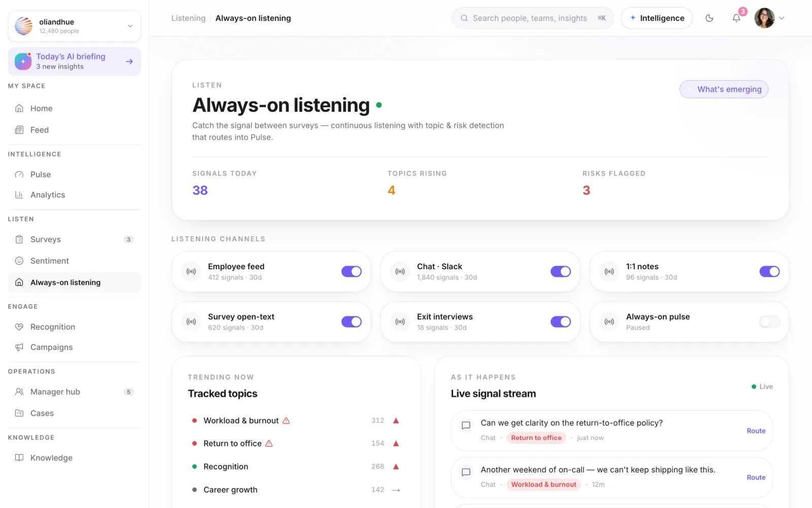Open the Knowledge section
The width and height of the screenshot is (812, 508).
[75, 458]
